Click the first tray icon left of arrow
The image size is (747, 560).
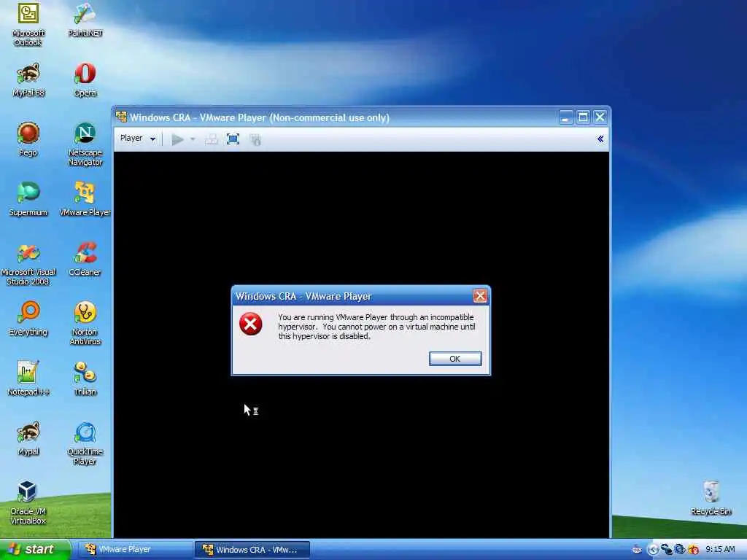tap(637, 550)
